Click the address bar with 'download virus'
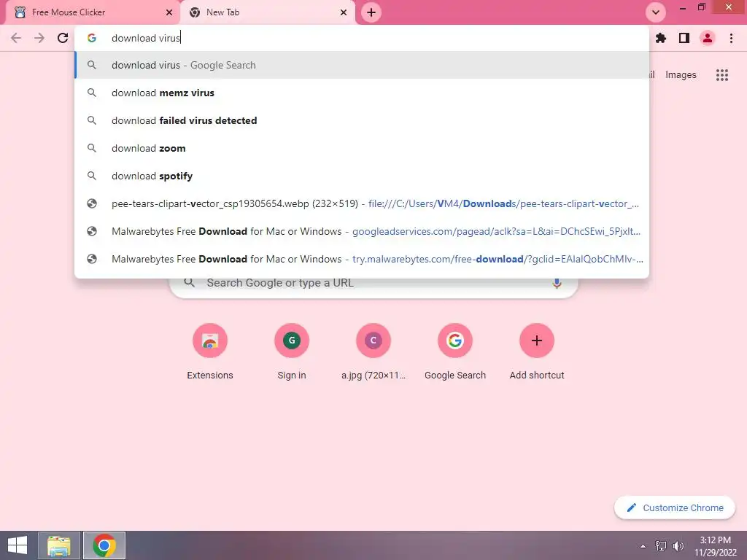Image resolution: width=747 pixels, height=560 pixels. point(362,38)
